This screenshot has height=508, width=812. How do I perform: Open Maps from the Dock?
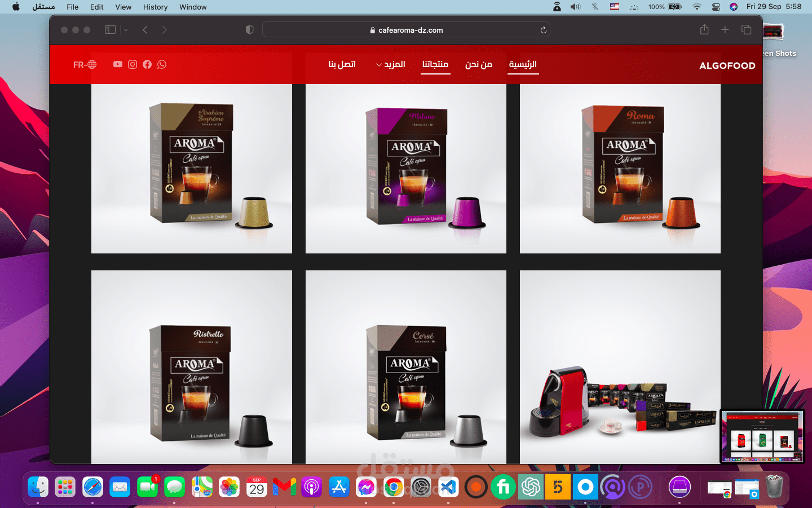[x=202, y=487]
